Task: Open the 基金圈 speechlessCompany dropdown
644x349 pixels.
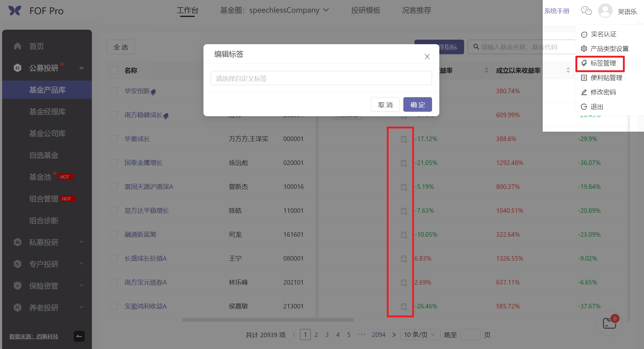Action: pos(274,10)
